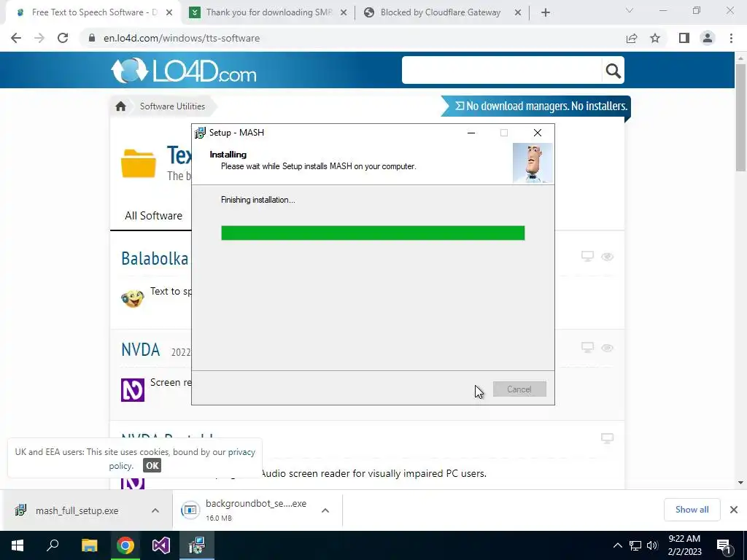747x560 pixels.
Task: Click the MASH character image in setup
Action: tap(533, 163)
